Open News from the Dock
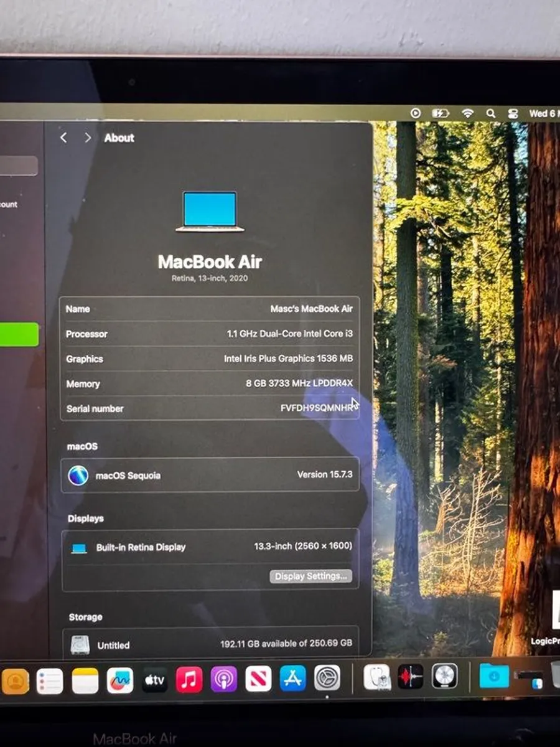 (258, 679)
